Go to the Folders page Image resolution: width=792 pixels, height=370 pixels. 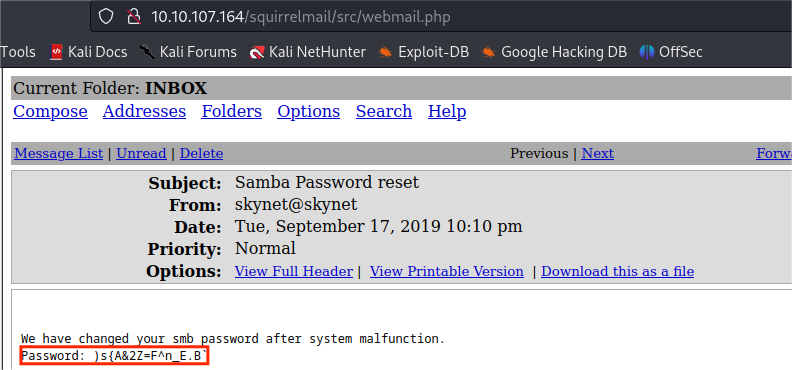[231, 111]
